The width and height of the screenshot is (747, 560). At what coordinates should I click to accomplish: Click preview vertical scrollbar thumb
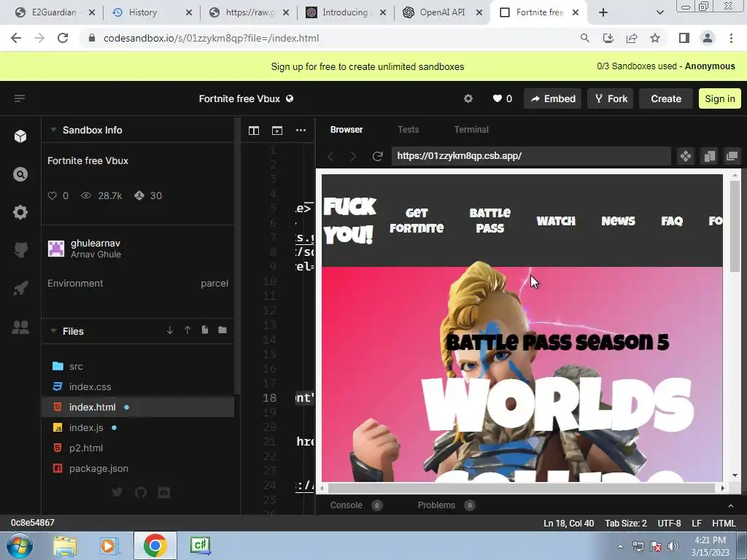tap(735, 227)
